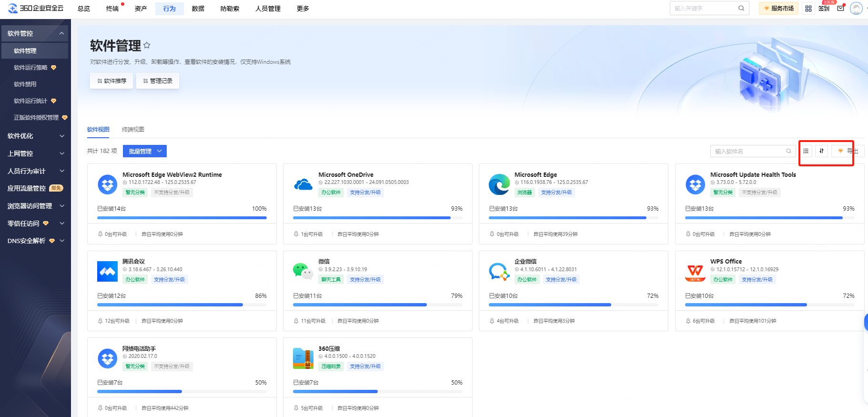Viewport: 868px width, 417px height.
Task: Click the WPS Office app icon
Action: click(x=695, y=272)
